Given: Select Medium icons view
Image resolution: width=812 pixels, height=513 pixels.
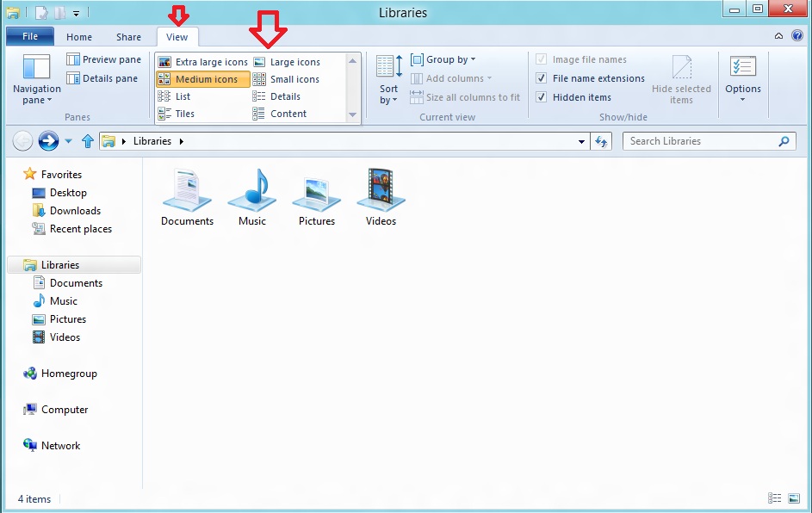Looking at the screenshot, I should pos(201,77).
